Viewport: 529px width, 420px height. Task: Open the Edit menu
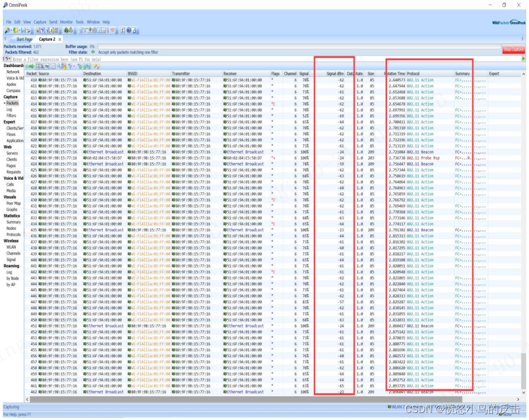point(17,22)
